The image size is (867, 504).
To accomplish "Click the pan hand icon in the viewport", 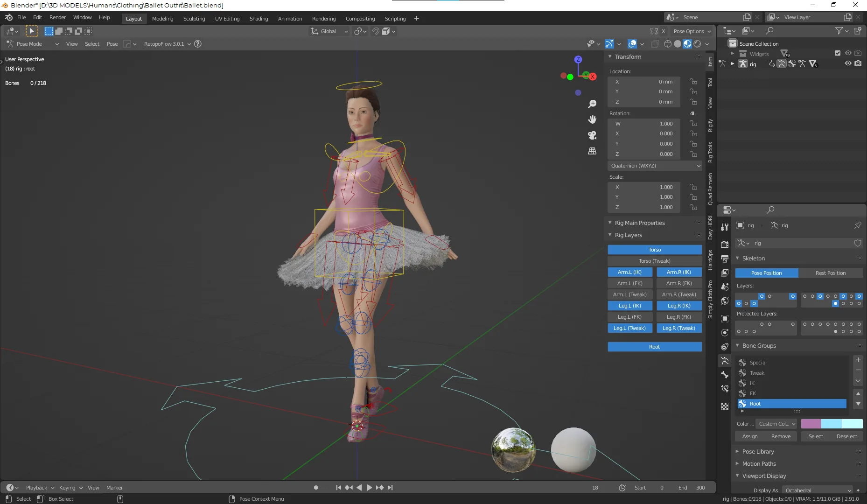I will pyautogui.click(x=592, y=119).
